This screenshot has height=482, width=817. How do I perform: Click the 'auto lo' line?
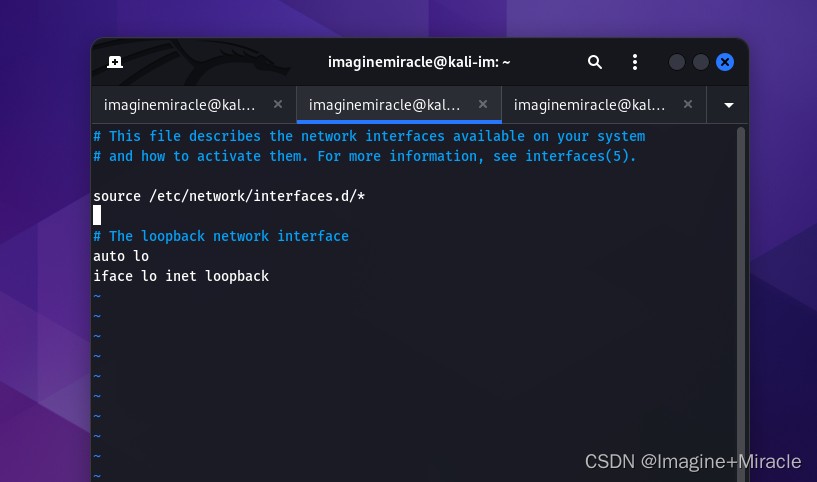tap(121, 256)
